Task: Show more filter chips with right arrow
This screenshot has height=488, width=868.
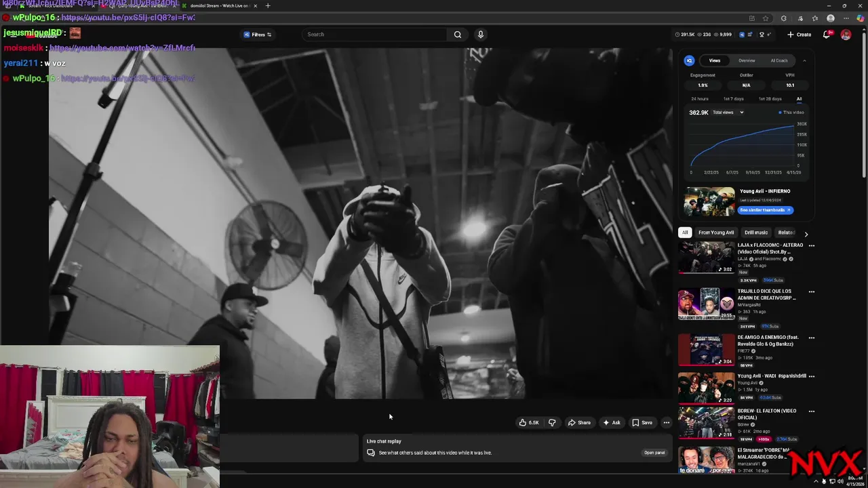Action: pyautogui.click(x=806, y=233)
